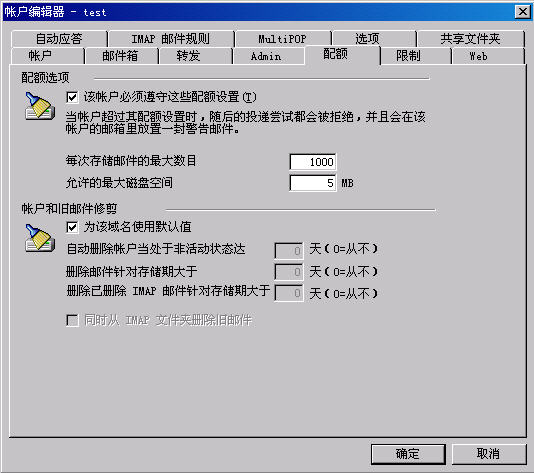
Task: Uncheck 为该域名使用默认值 checkbox
Action: pyautogui.click(x=72, y=227)
